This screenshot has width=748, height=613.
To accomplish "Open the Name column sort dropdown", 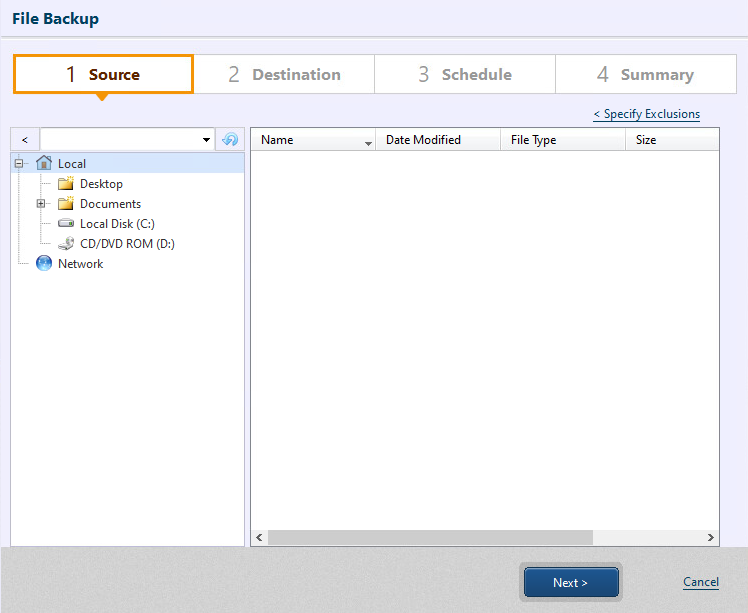I will pyautogui.click(x=368, y=143).
